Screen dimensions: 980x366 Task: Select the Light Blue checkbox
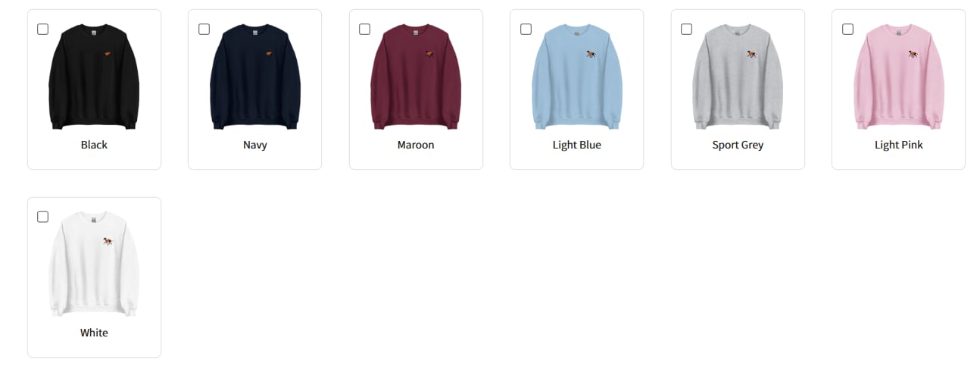click(x=526, y=29)
